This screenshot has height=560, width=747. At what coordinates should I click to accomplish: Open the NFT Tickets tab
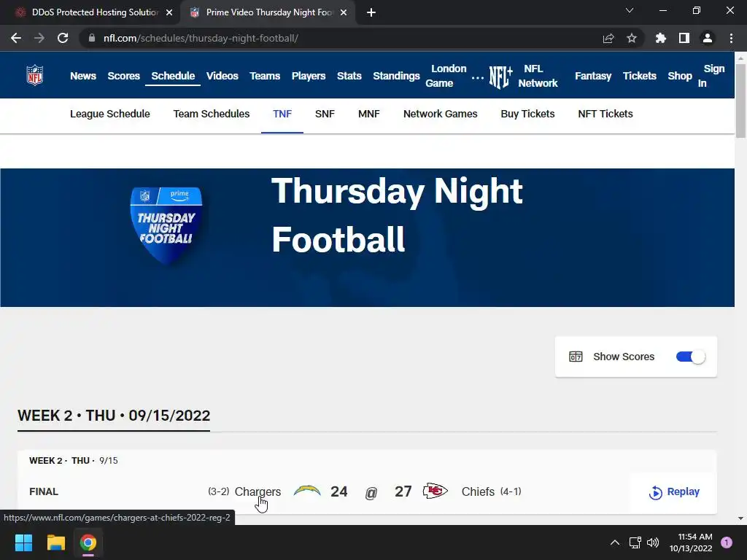point(605,114)
